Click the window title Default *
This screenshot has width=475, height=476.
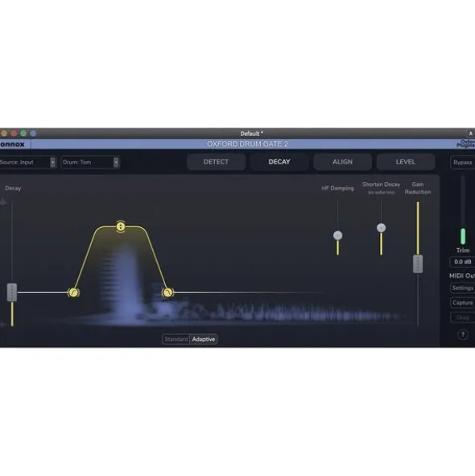(252, 134)
